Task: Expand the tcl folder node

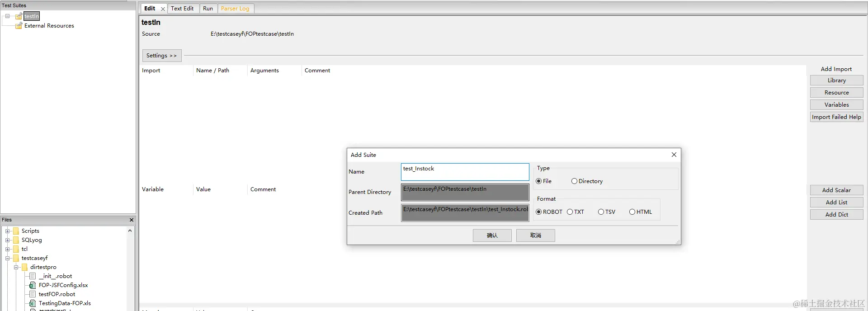Action: click(x=7, y=249)
